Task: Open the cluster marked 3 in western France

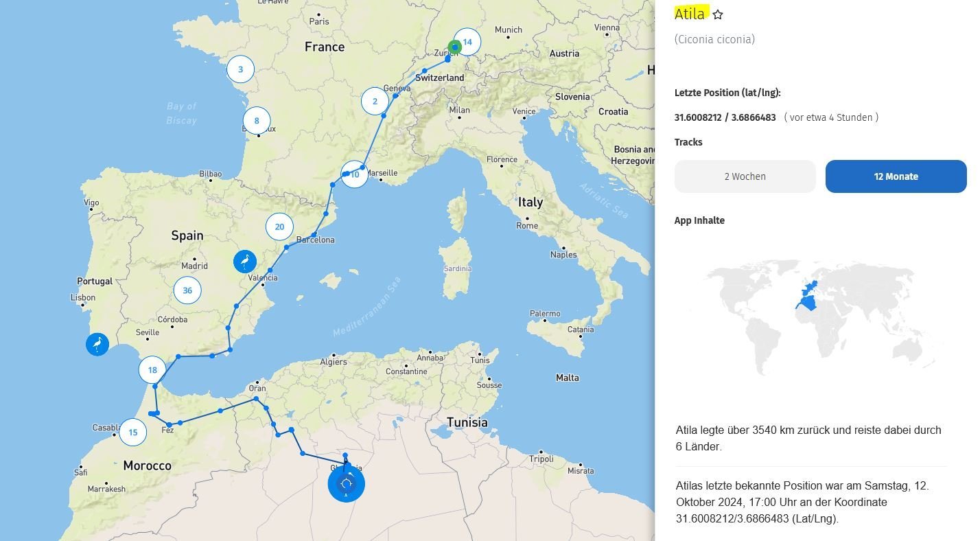Action: [x=240, y=69]
